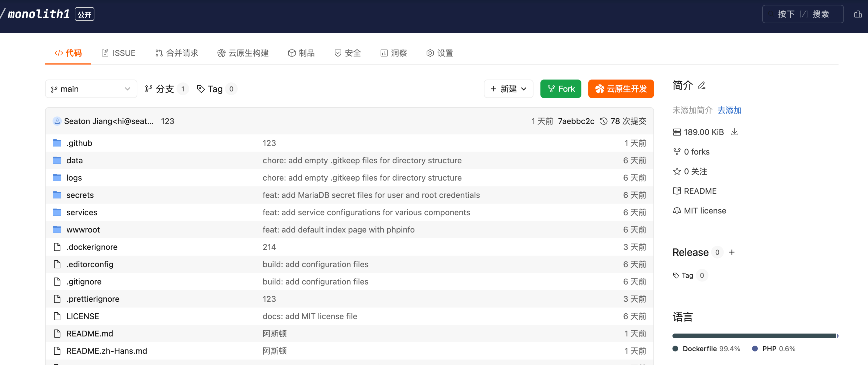Image resolution: width=868 pixels, height=365 pixels.
Task: Launch 云原生开发 orange button
Action: click(621, 89)
